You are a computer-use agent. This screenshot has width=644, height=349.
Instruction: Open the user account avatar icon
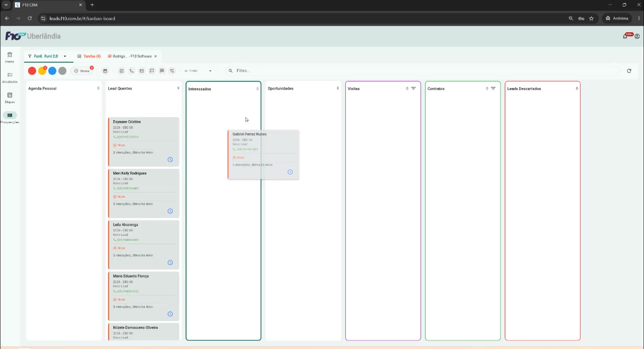[637, 36]
